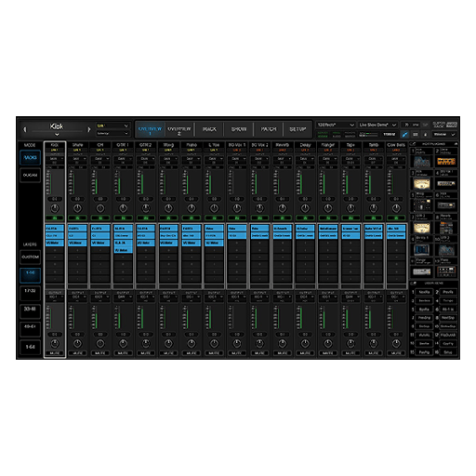Switch to the Rack tab
This screenshot has width=476, height=476.
point(209,129)
